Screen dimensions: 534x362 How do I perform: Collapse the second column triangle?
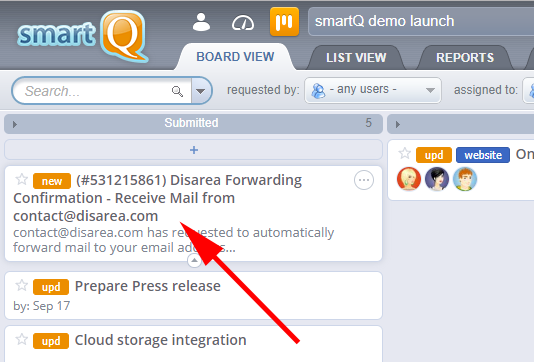(x=397, y=125)
